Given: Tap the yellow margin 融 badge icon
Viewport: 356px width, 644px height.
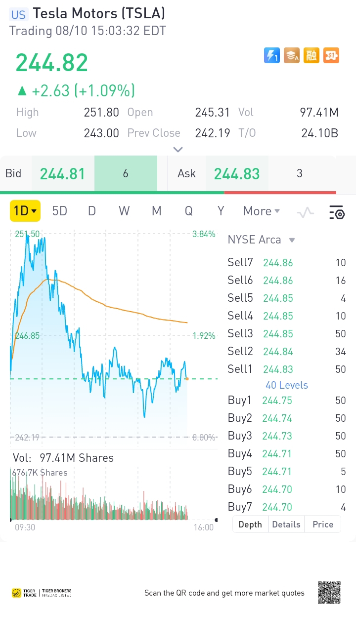Looking at the screenshot, I should click(311, 55).
